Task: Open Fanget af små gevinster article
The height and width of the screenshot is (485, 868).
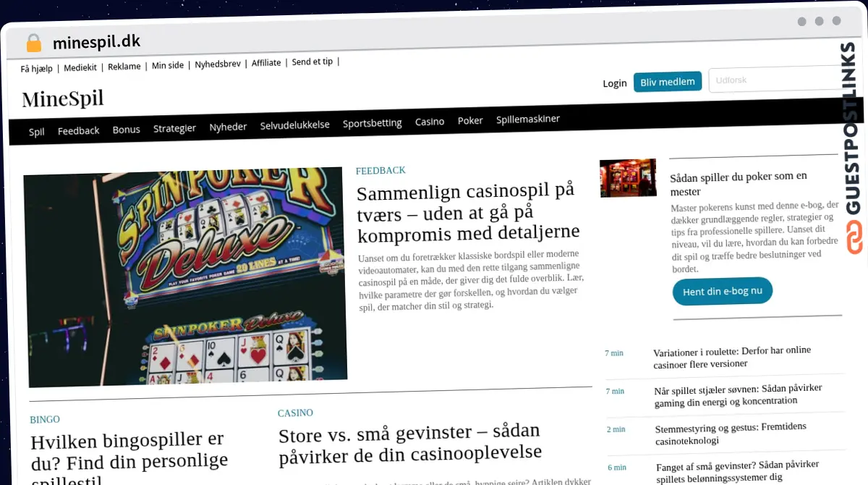Action: [737, 471]
